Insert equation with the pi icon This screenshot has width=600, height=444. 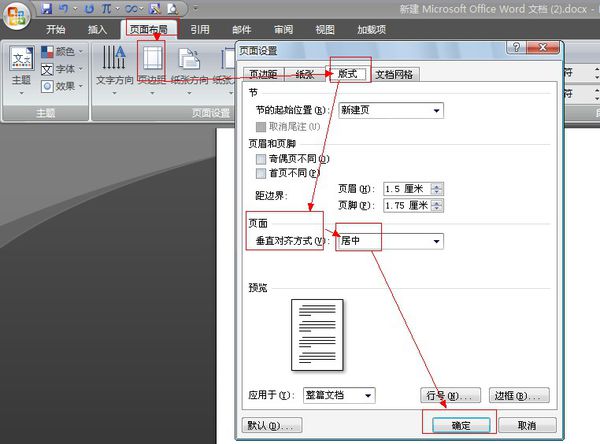pyautogui.click(x=107, y=8)
